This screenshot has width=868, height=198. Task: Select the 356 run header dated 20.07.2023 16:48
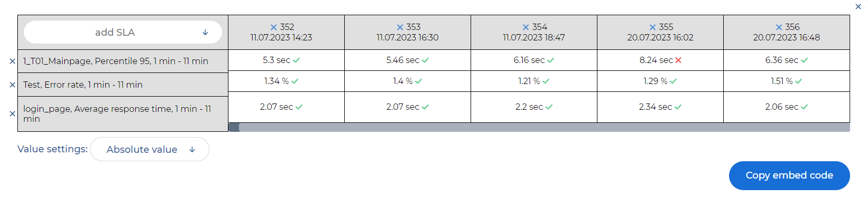click(786, 33)
